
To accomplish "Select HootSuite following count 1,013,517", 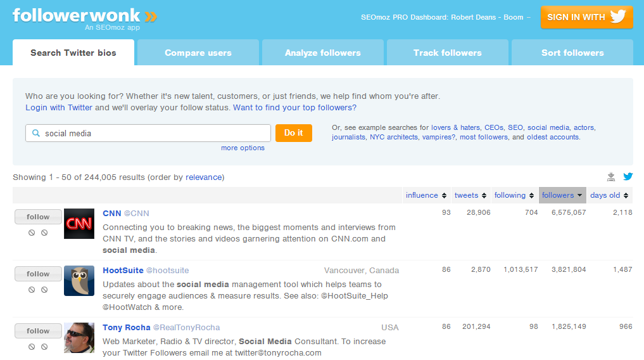I will 521,269.
